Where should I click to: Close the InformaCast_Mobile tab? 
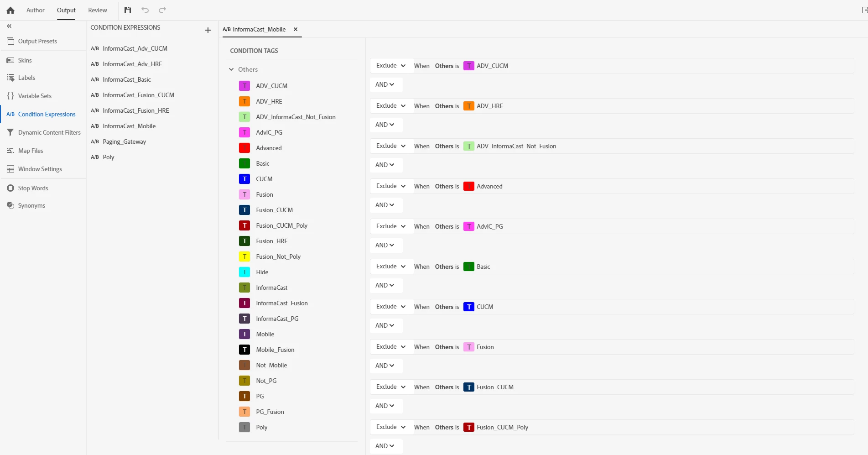[x=296, y=29]
